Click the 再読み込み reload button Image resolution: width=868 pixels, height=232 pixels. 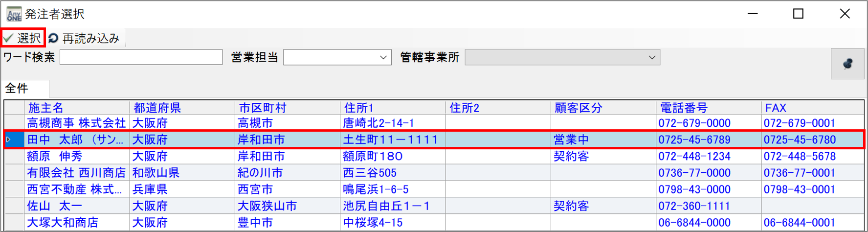tap(84, 38)
